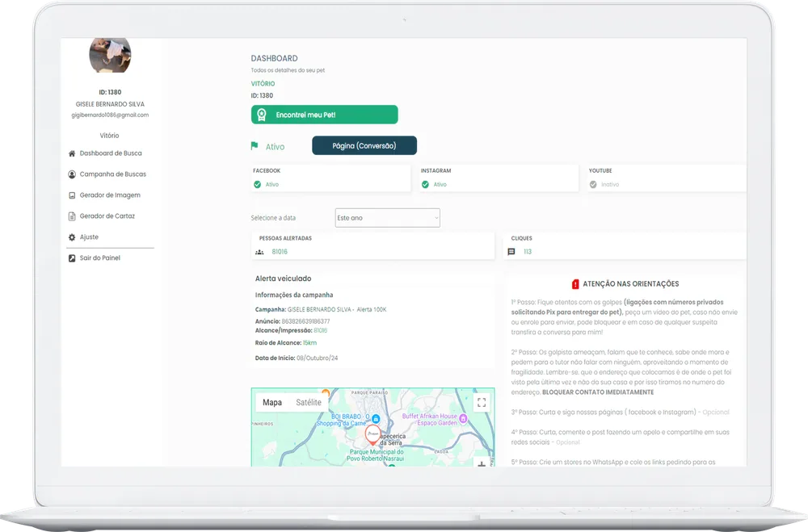Open Ajuste gear icon
Image resolution: width=808 pixels, height=532 pixels.
[72, 237]
